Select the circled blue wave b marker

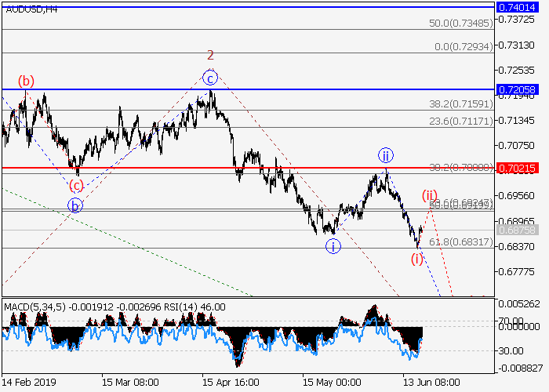point(75,206)
